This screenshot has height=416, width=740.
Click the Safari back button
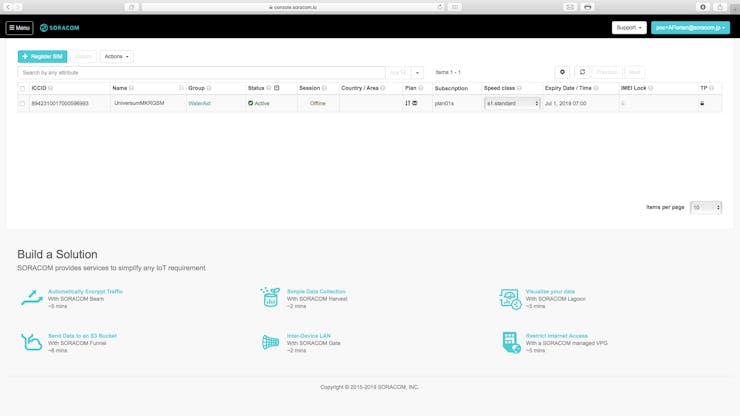click(8, 7)
